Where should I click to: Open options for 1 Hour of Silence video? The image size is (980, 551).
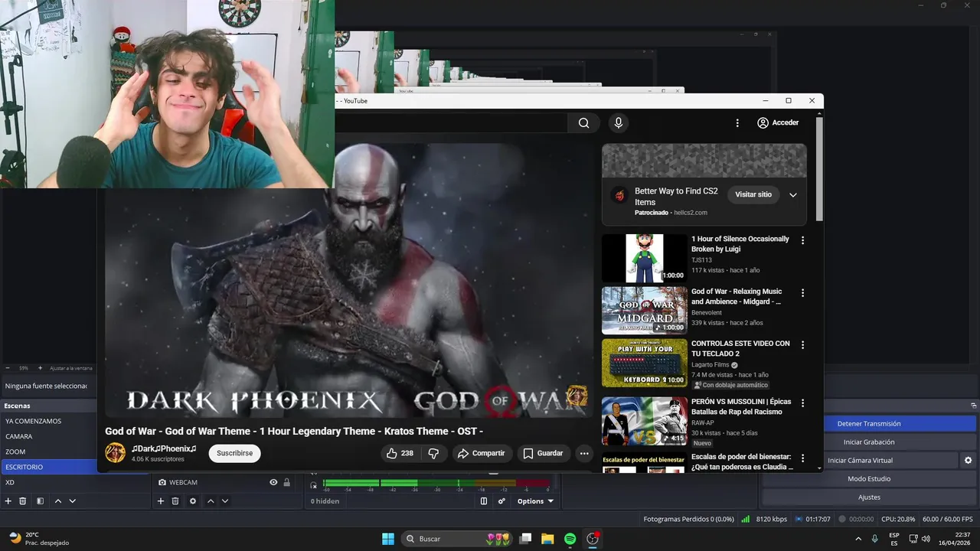tap(802, 240)
